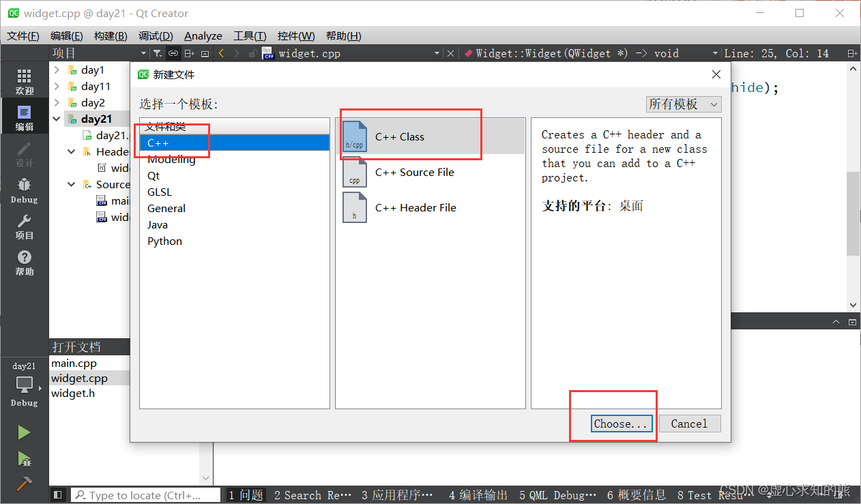Screen dimensions: 861x504
Task: Open the 调试(D) menu
Action: point(156,35)
